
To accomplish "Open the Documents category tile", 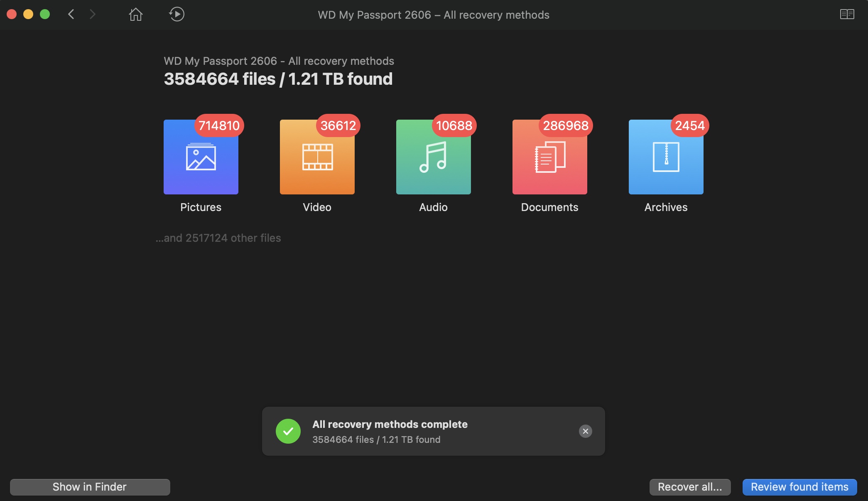I will click(x=549, y=157).
